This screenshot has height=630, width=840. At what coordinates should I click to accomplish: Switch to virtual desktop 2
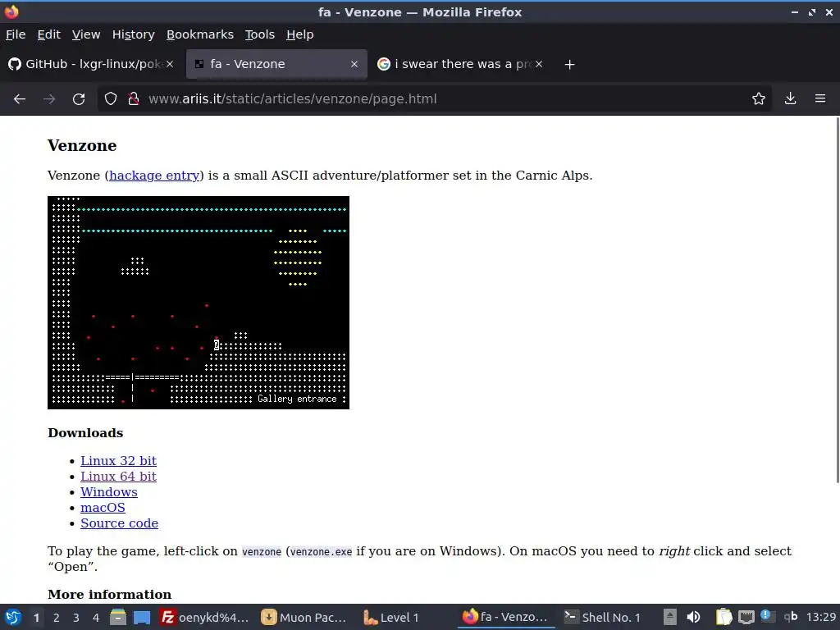[x=57, y=618]
